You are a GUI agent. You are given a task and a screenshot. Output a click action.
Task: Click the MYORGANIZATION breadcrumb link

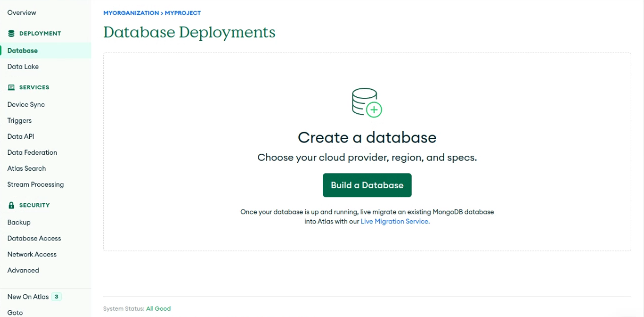[131, 13]
